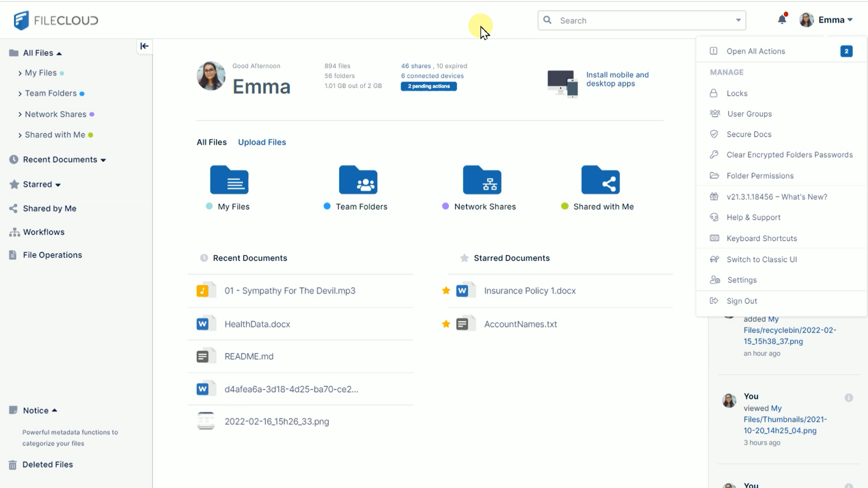The height and width of the screenshot is (488, 868).
Task: Open Secure Docs from the menu
Action: click(x=749, y=134)
